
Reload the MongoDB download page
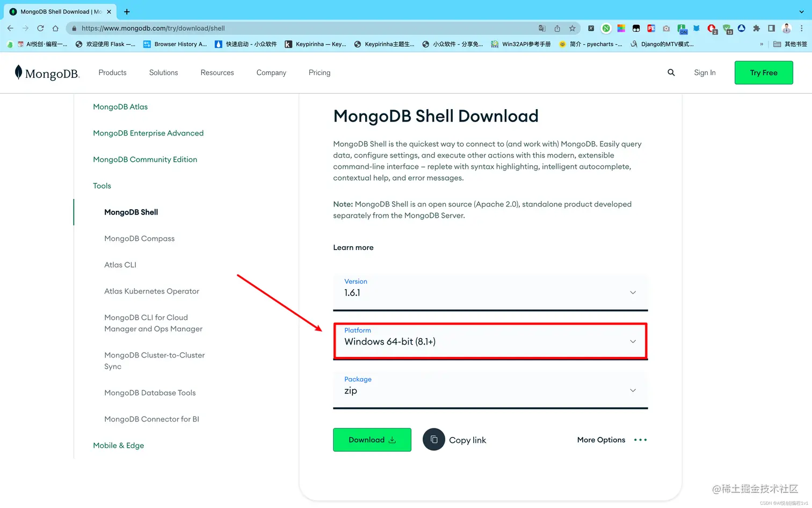40,28
